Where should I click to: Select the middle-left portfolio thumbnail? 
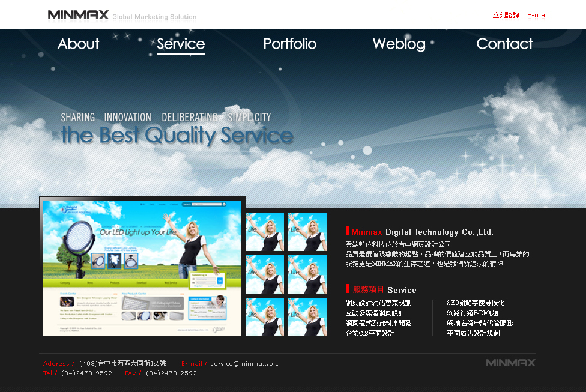pyautogui.click(x=265, y=274)
